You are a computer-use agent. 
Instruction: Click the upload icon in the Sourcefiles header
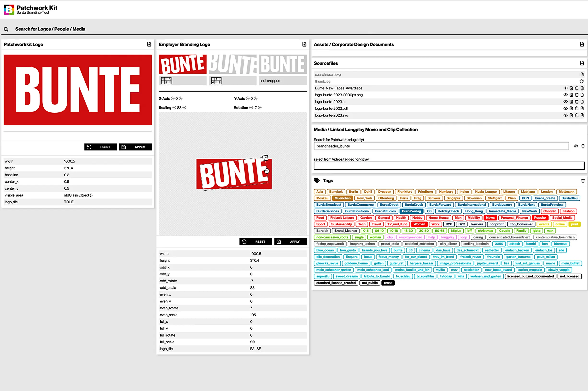coord(582,63)
